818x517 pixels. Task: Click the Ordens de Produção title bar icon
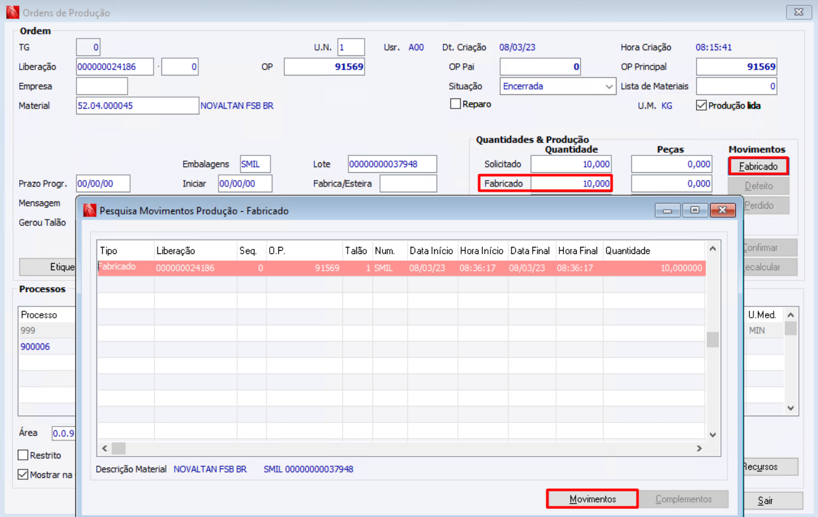point(13,12)
